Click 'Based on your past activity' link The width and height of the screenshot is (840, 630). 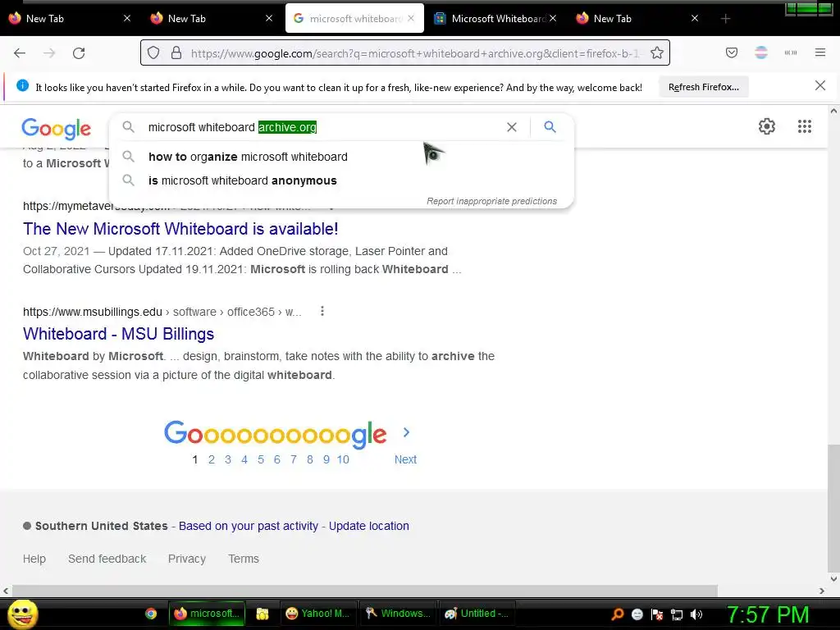coord(249,526)
